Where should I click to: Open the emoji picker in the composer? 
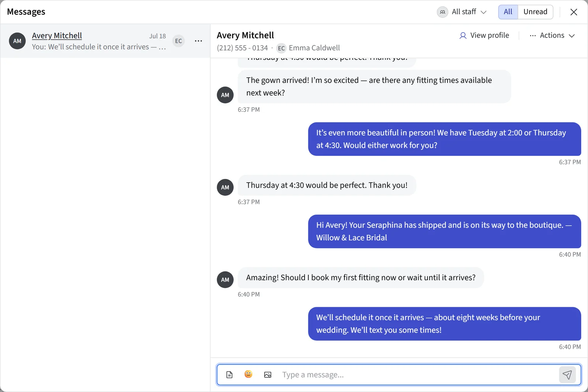[248, 374]
